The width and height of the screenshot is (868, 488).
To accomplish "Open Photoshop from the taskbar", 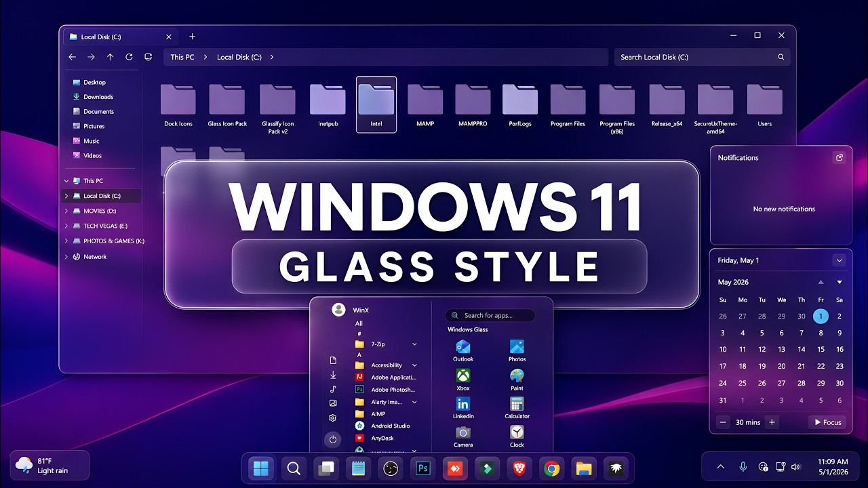I will (x=424, y=468).
